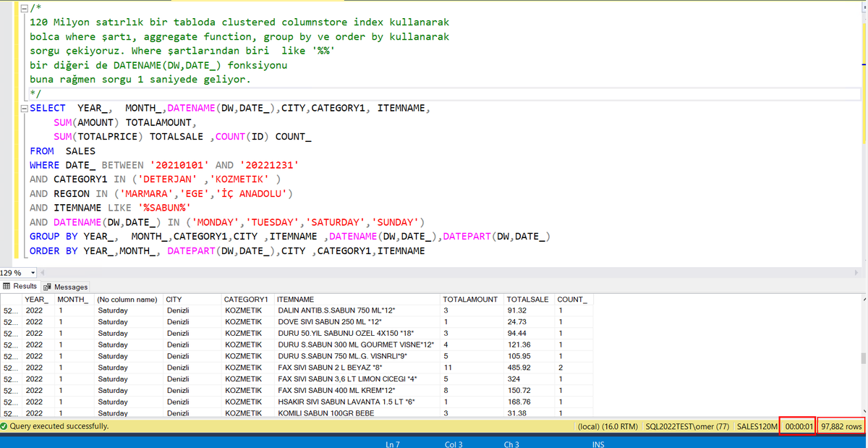Viewport: 868px width, 448px height.
Task: Click the results grid scroll-up arrow
Action: click(x=863, y=298)
